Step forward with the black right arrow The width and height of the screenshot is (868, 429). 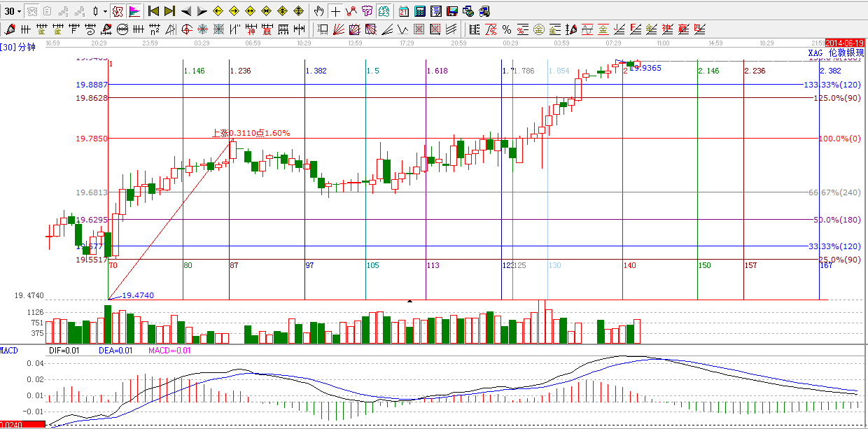coord(202,11)
